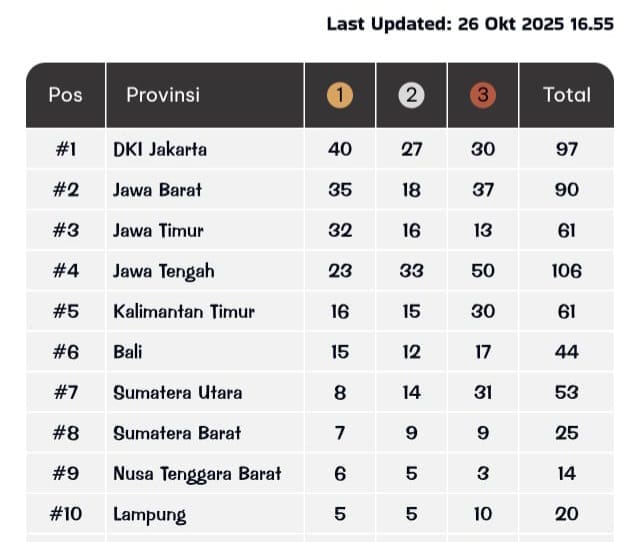Image resolution: width=640 pixels, height=542 pixels.
Task: Select Nusa Tenggara Barat in the table
Action: pyautogui.click(x=197, y=474)
